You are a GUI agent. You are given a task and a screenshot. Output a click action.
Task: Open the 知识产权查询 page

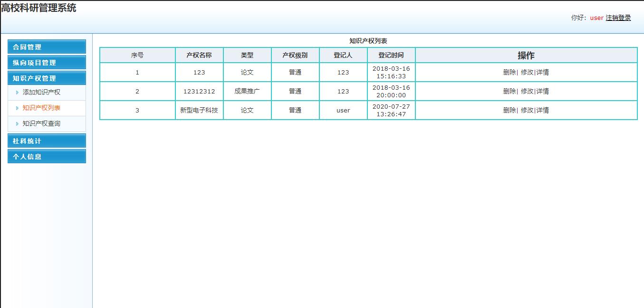[x=42, y=122]
